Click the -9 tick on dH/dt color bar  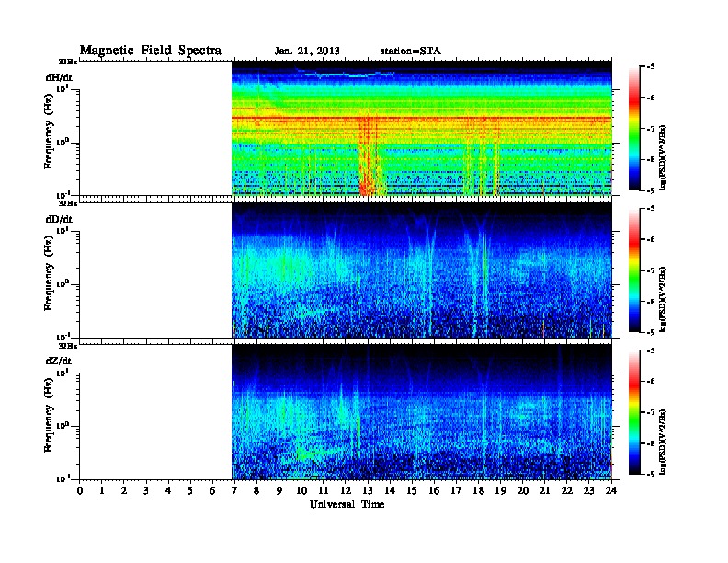(651, 190)
